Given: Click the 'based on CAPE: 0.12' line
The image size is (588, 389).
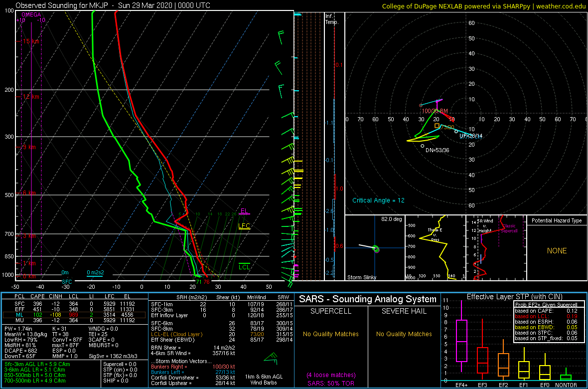Looking at the screenshot, I should (x=546, y=311).
